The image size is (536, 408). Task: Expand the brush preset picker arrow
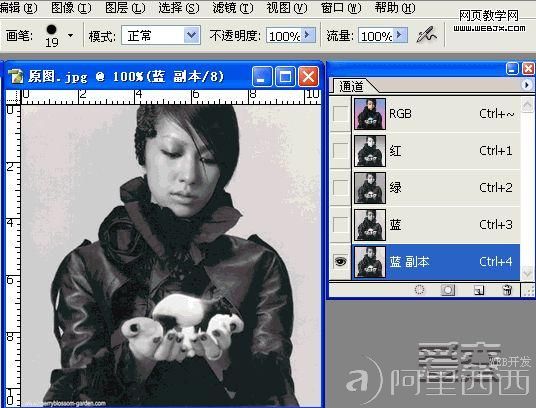point(71,35)
